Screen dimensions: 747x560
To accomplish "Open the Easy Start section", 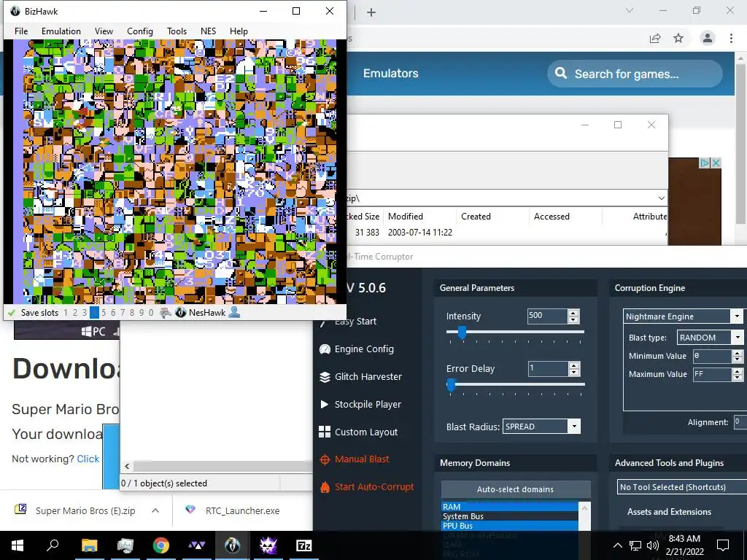I will pyautogui.click(x=355, y=322).
